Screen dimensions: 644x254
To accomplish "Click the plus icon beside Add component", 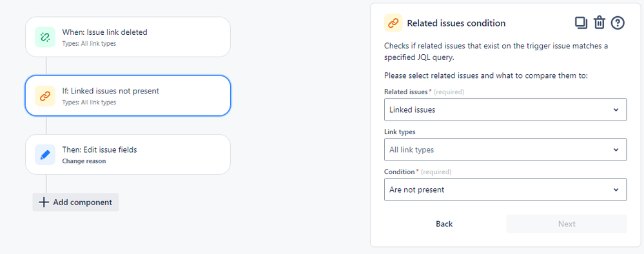I will click(44, 202).
